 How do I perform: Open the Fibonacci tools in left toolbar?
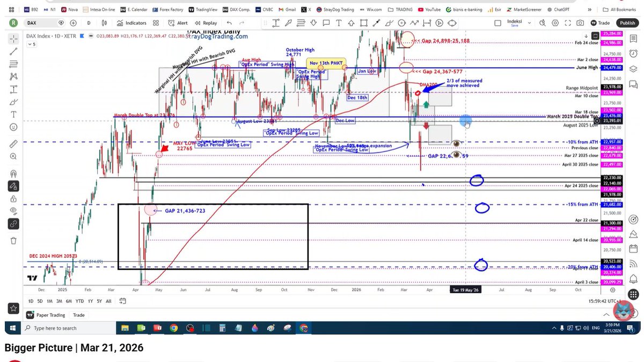tap(13, 63)
